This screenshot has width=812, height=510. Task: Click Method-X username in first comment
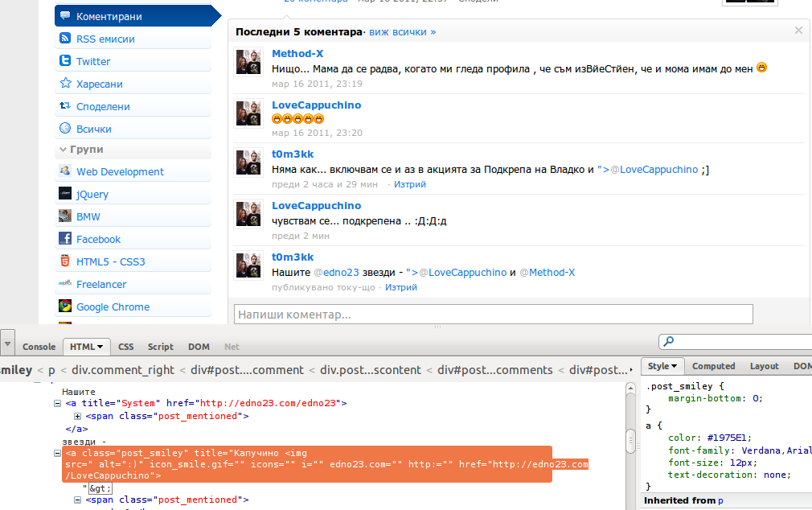(297, 53)
